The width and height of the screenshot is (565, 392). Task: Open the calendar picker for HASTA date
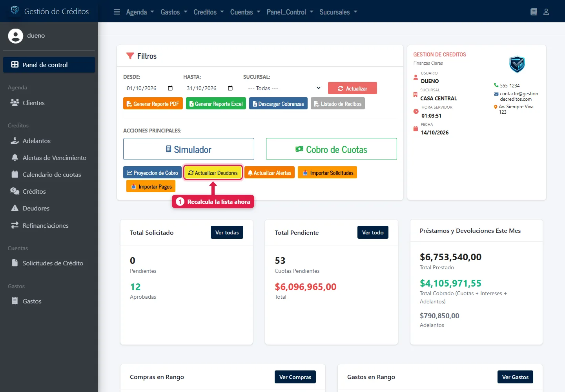[x=230, y=88]
